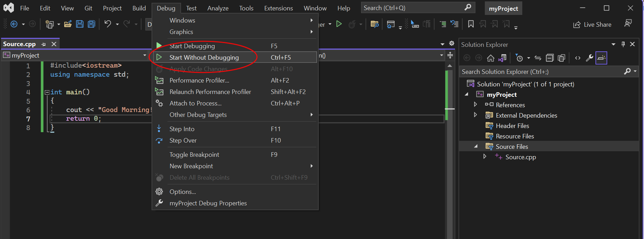644x239 pixels.
Task: Click the View Code angle brackets icon
Action: coord(578,58)
